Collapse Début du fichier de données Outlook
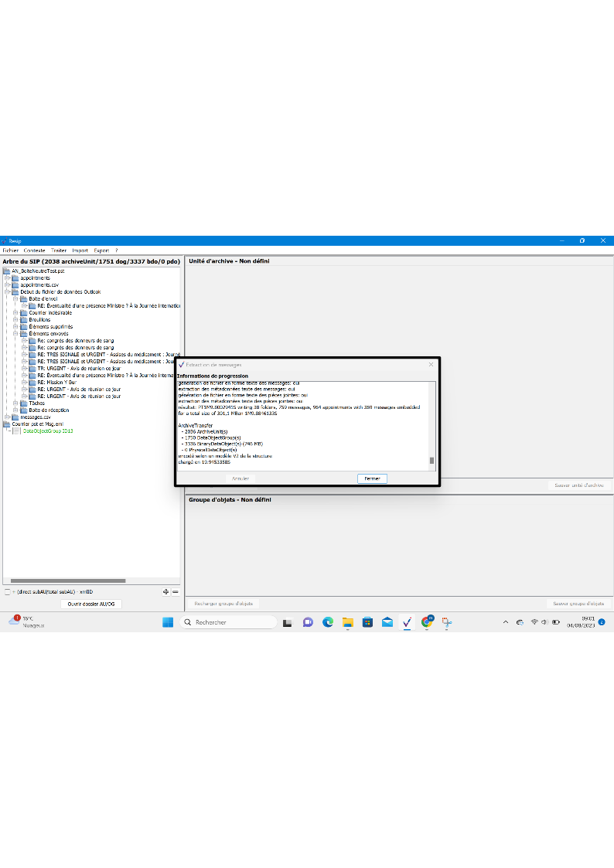This screenshot has width=614, height=868. [7, 291]
